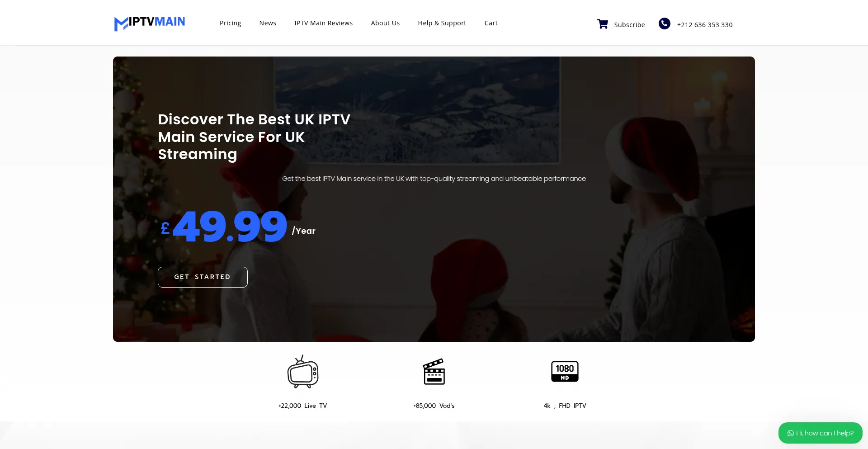Open IPTV Main Reviews page
Screen dimensions: 868x449
tap(323, 23)
